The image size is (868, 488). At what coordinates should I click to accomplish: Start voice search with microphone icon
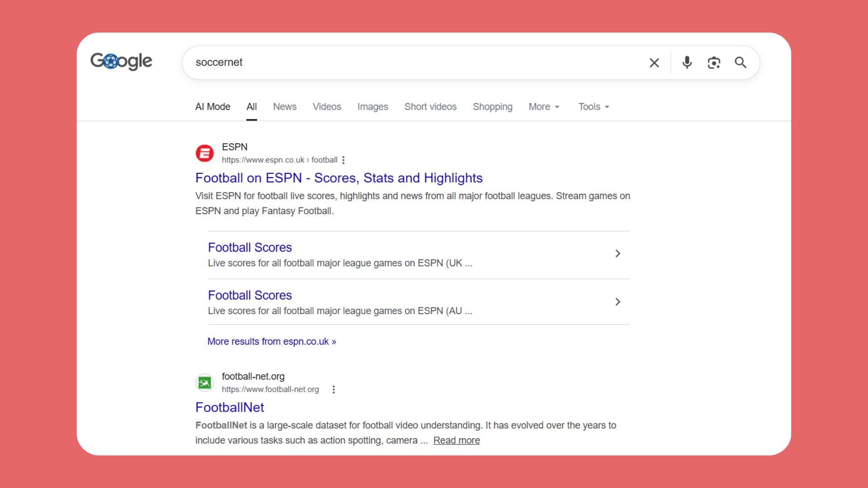pos(687,62)
